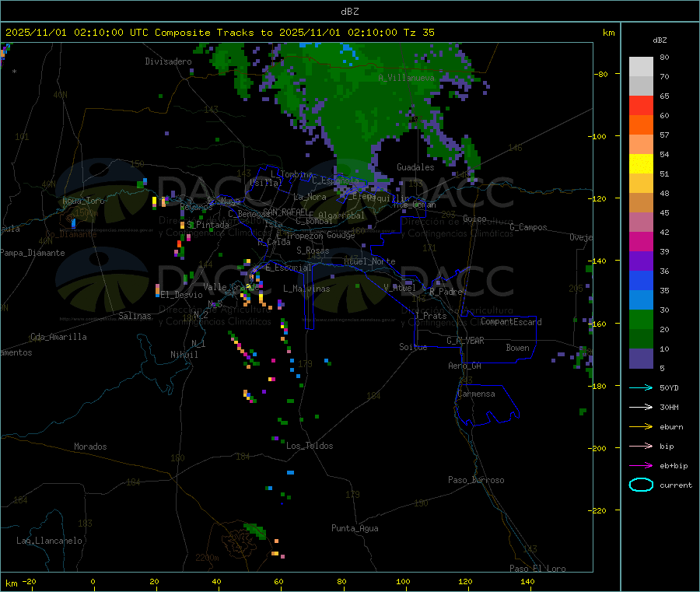Click the eb+bip magenta arrow legend icon

coord(641,466)
